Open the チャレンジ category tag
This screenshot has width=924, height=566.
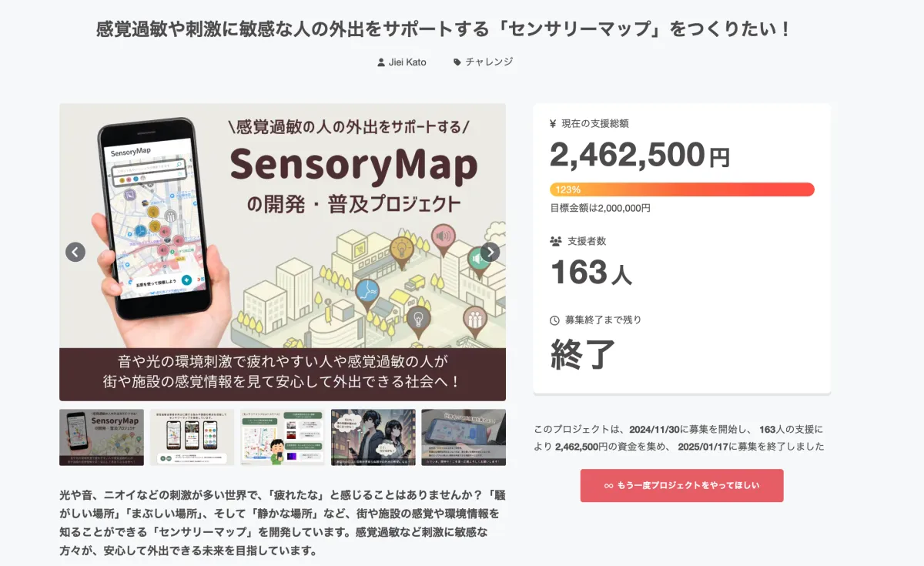tap(489, 62)
